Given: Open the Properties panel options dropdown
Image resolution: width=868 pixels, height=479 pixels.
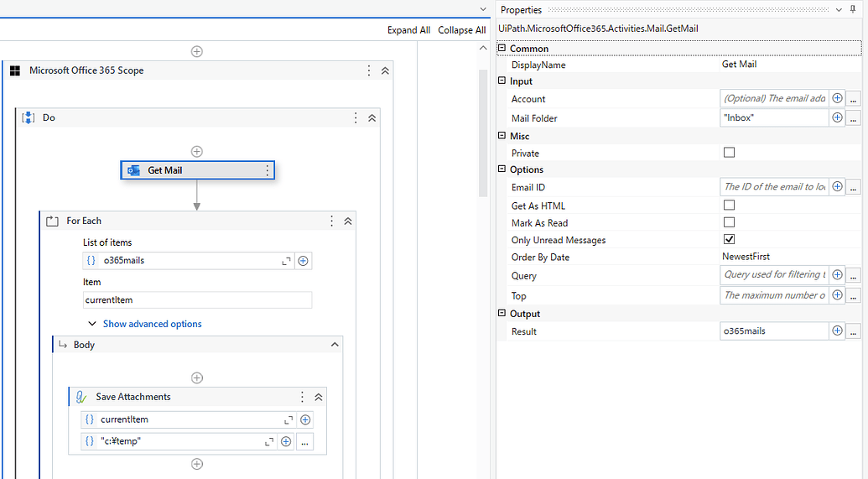Looking at the screenshot, I should click(839, 9).
